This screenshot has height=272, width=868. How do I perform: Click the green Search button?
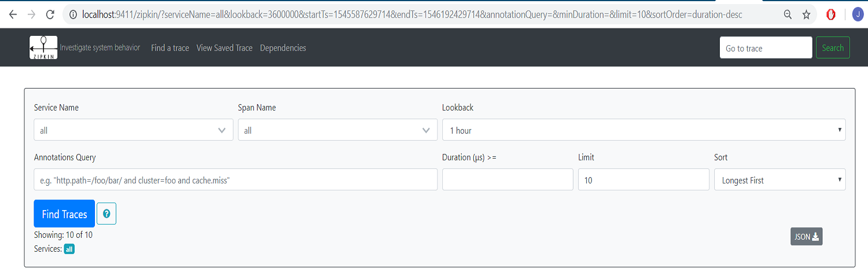coord(833,48)
